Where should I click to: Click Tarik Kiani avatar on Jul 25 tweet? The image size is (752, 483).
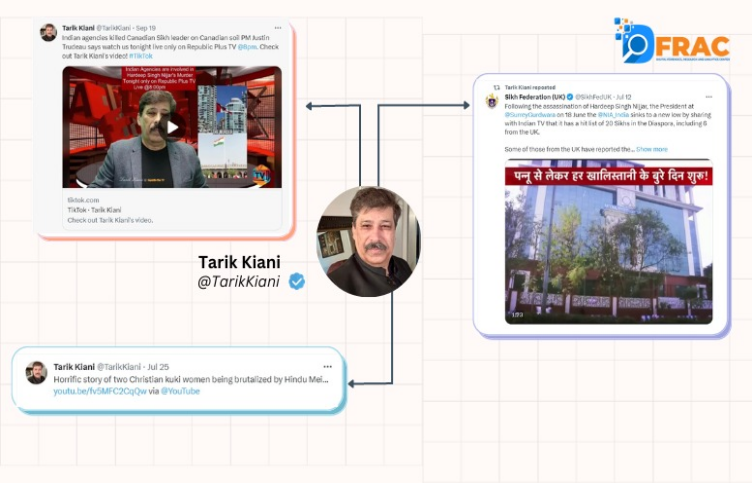coord(36,373)
